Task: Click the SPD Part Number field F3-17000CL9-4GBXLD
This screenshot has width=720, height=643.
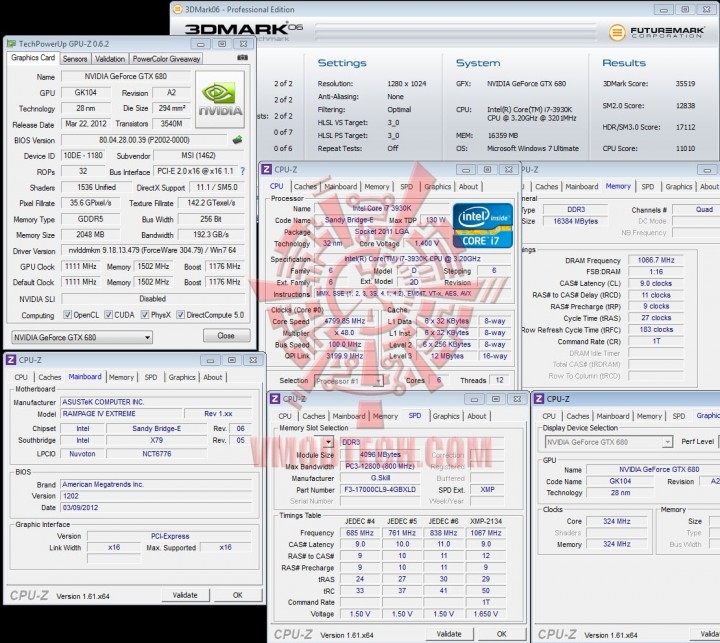Action: point(380,490)
